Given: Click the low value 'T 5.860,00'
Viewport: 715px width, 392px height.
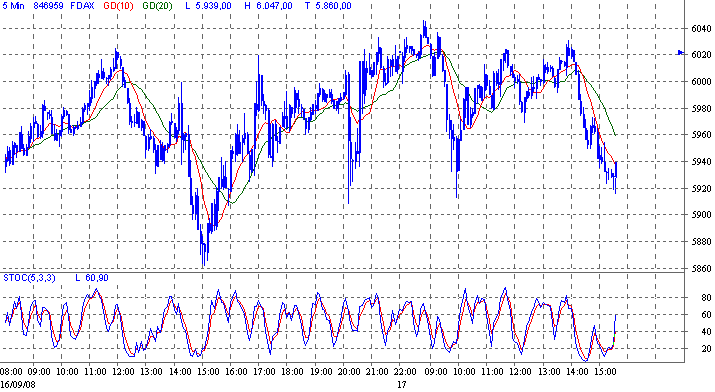Looking at the screenshot, I should click(328, 6).
